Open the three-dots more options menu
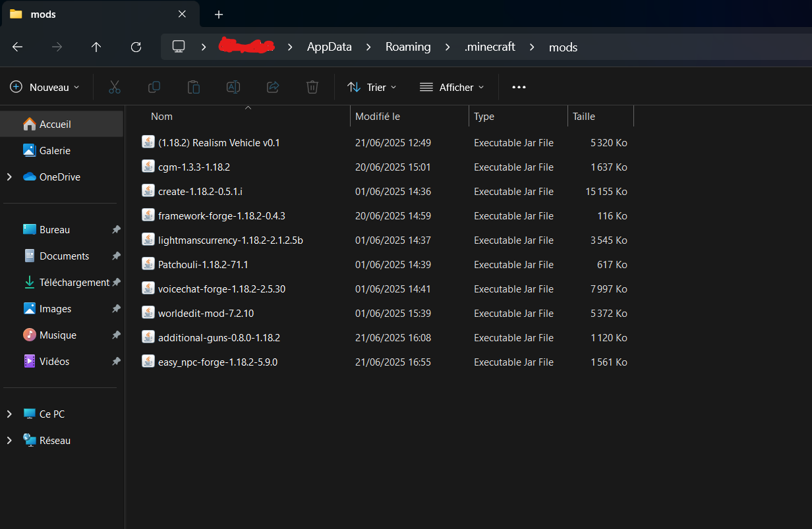 coord(519,87)
